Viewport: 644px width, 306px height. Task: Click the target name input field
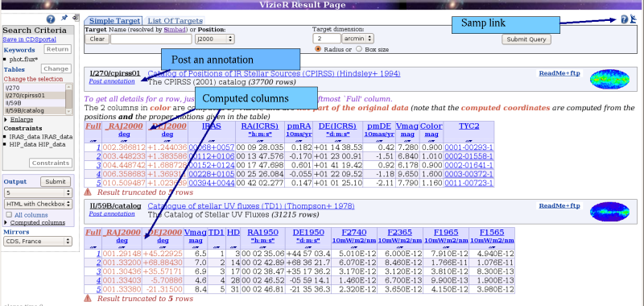[151, 39]
